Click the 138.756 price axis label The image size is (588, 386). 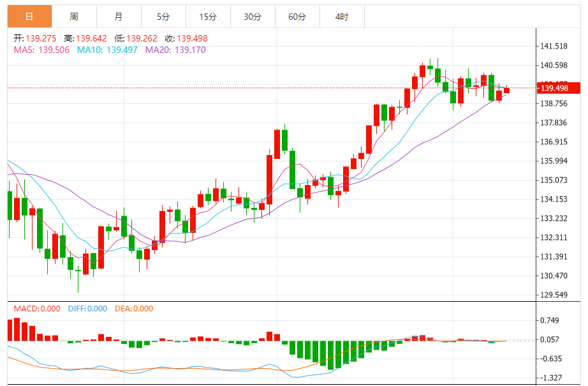(x=554, y=103)
